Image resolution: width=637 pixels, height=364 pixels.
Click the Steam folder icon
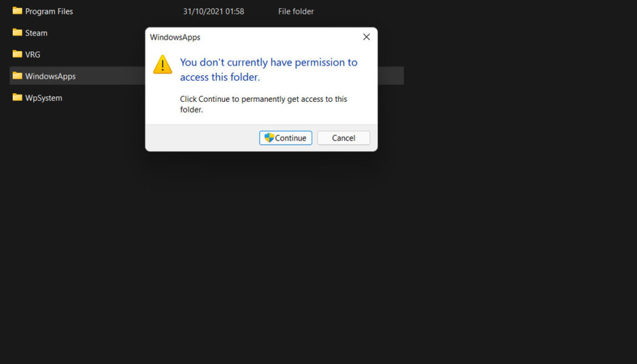[17, 33]
